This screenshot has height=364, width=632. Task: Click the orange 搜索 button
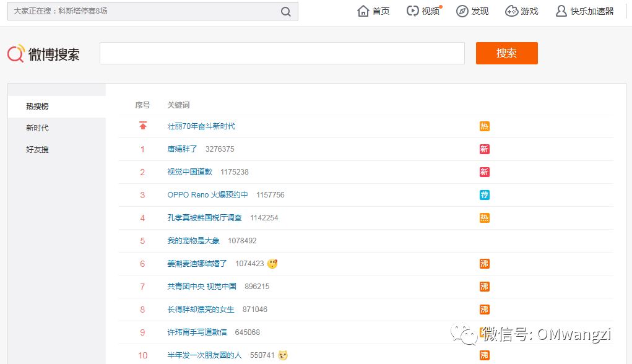[x=506, y=53]
